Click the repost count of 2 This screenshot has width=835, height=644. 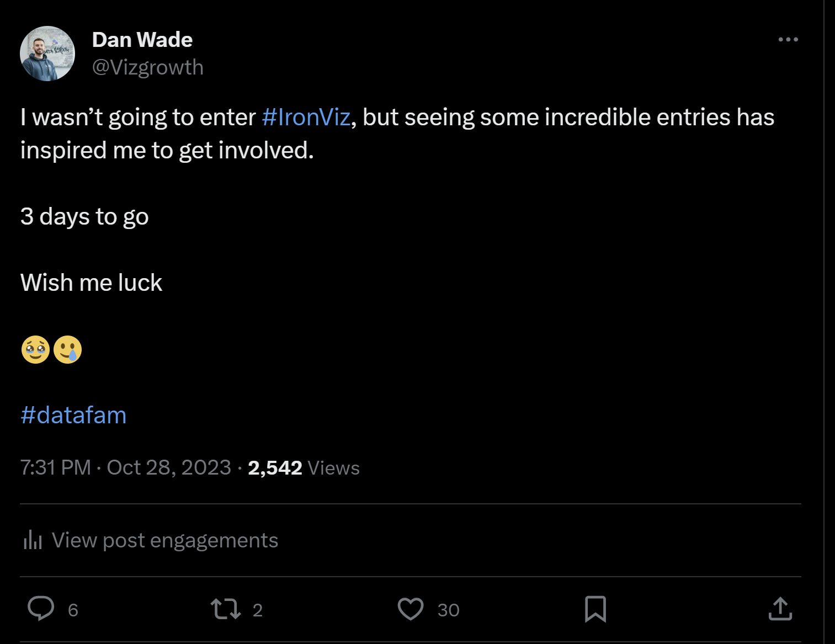point(257,610)
